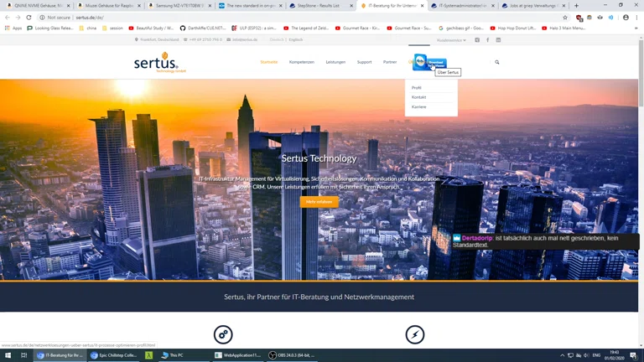
Task: Switch to the IT-Systemadministrator tab
Action: 463,6
